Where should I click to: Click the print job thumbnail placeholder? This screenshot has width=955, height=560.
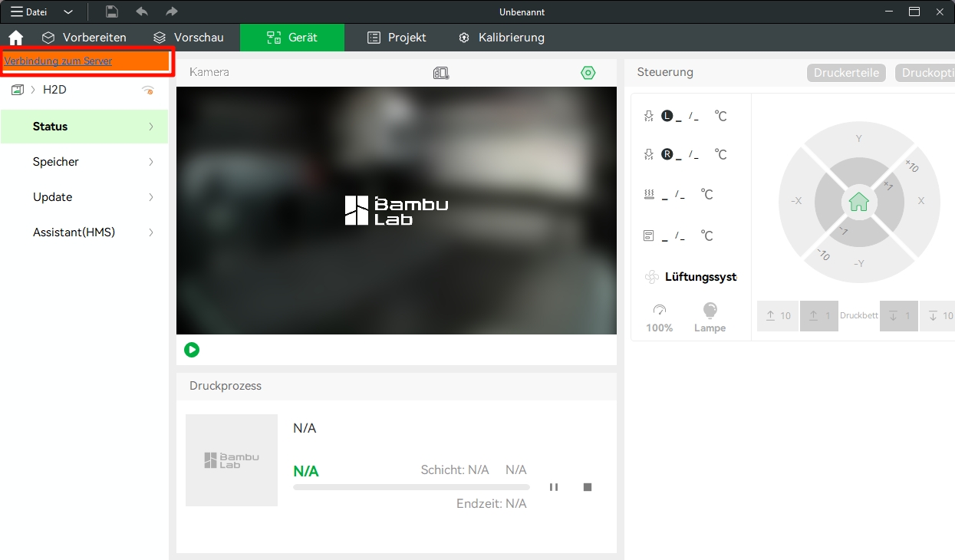(x=232, y=460)
